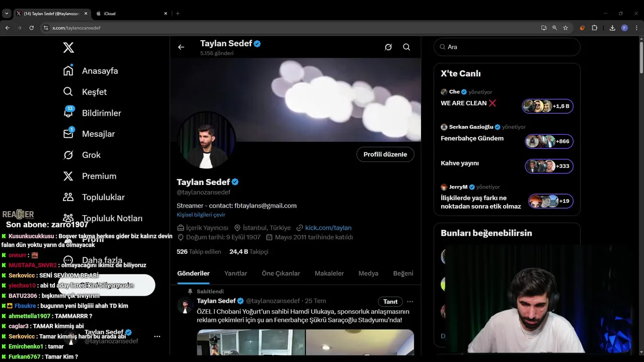Screen dimensions: 644x362
Task: Open JerryM host profile
Action: point(458,187)
